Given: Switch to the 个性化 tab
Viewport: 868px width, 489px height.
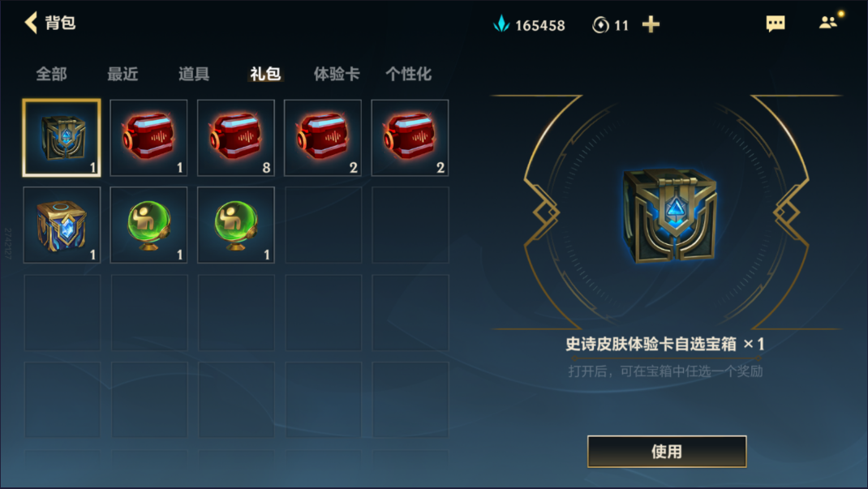Looking at the screenshot, I should point(409,74).
